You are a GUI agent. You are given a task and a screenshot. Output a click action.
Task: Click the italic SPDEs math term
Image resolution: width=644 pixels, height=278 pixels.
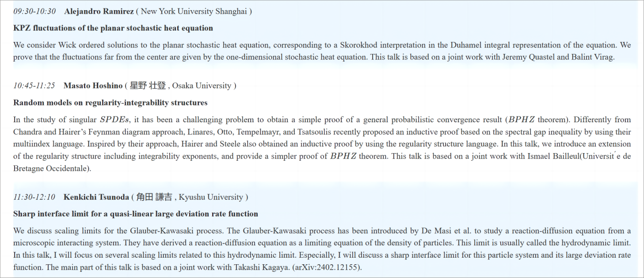(x=114, y=120)
